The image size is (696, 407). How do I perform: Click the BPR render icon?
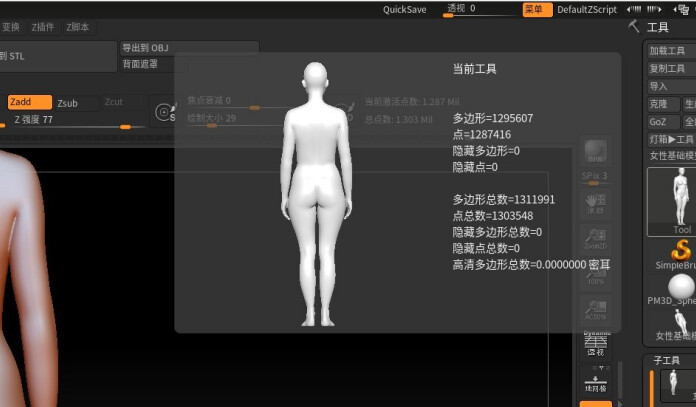596,151
